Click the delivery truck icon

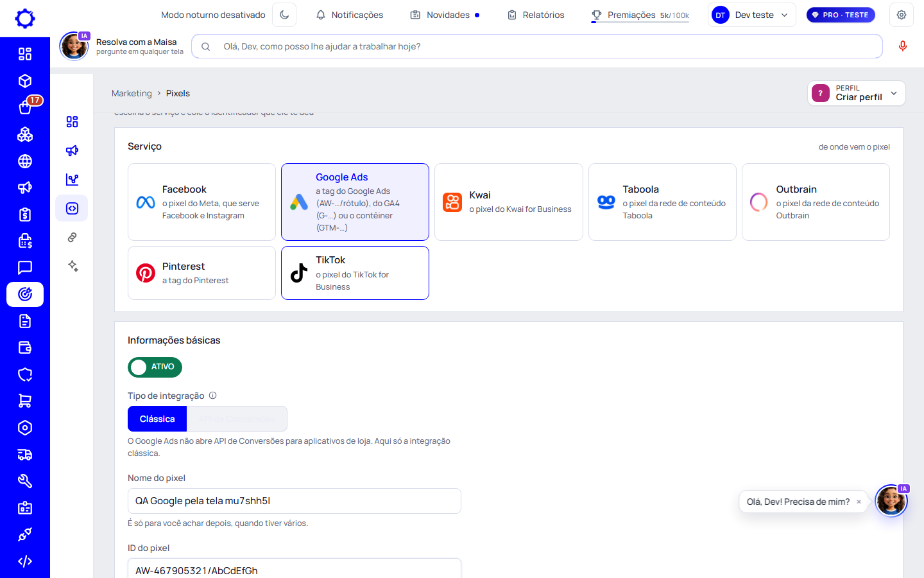[25, 455]
